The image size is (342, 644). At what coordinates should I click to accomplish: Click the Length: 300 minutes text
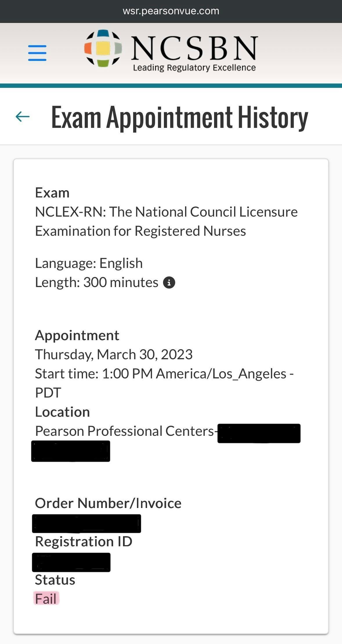[x=97, y=282]
